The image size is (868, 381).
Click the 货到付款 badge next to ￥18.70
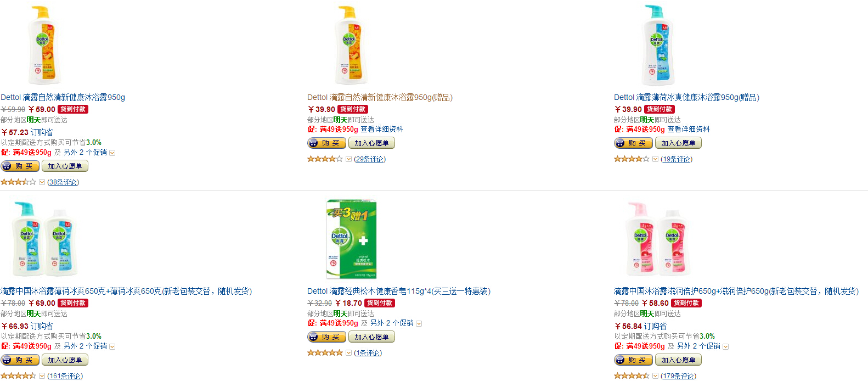coord(380,303)
